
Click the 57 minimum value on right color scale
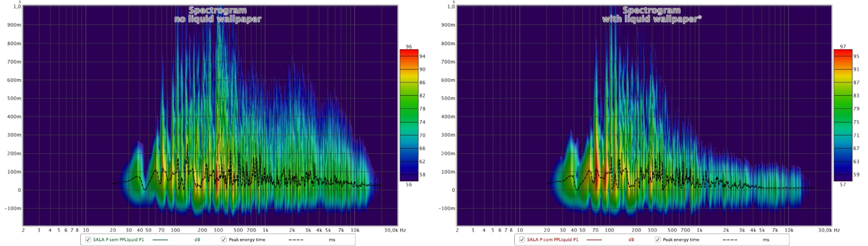tap(842, 185)
